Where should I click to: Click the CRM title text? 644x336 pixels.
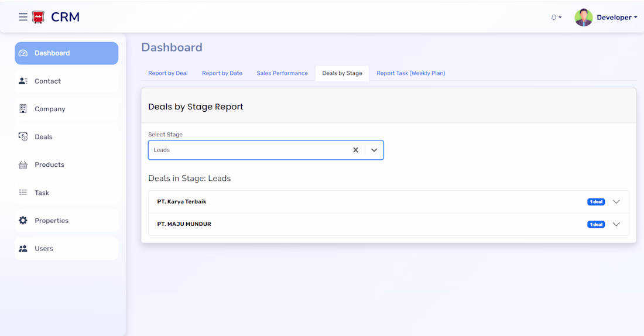[66, 17]
